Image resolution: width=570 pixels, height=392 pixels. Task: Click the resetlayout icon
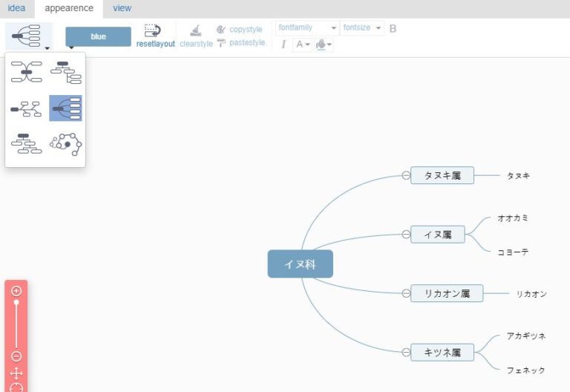click(x=153, y=30)
